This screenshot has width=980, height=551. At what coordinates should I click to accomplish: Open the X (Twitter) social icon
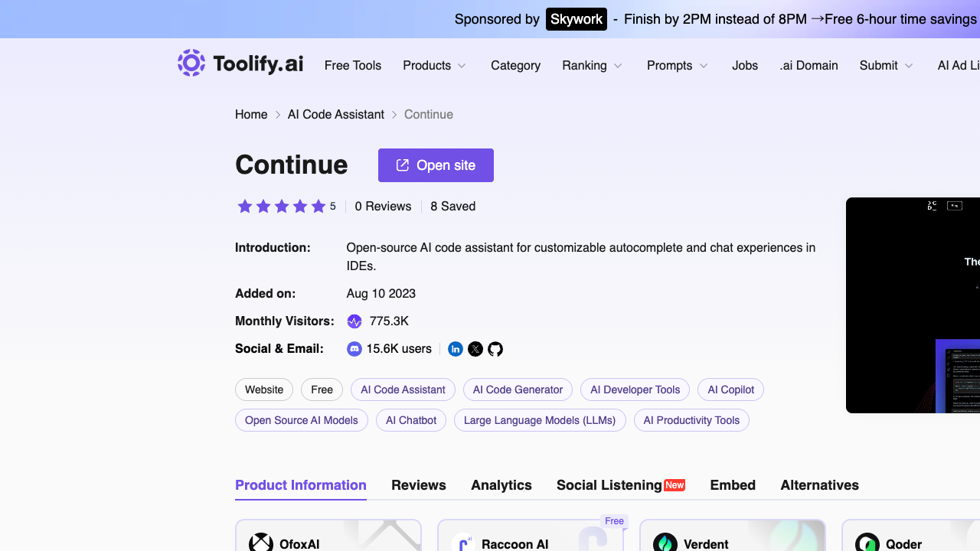click(x=475, y=349)
